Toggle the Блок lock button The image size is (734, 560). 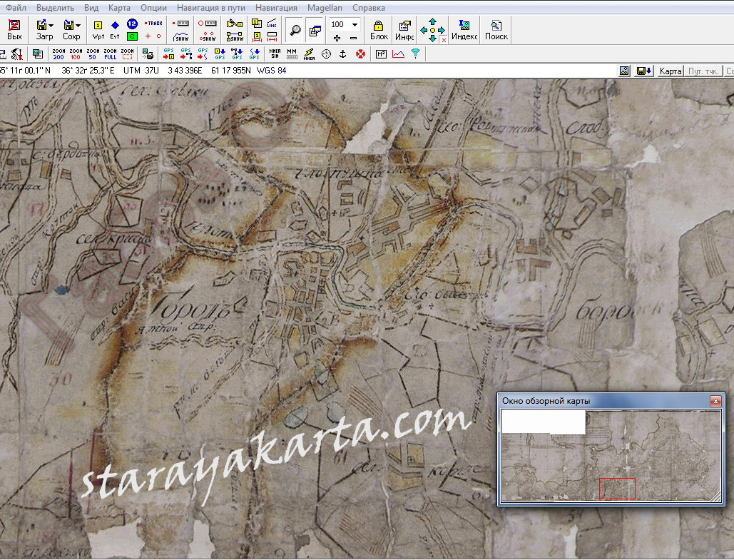[379, 31]
